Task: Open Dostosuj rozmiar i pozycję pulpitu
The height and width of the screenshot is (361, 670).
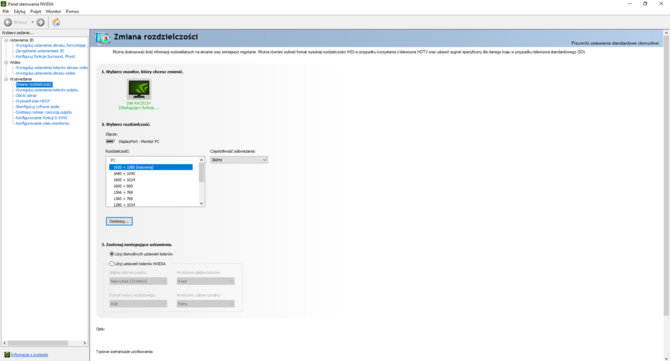Action: pos(44,112)
